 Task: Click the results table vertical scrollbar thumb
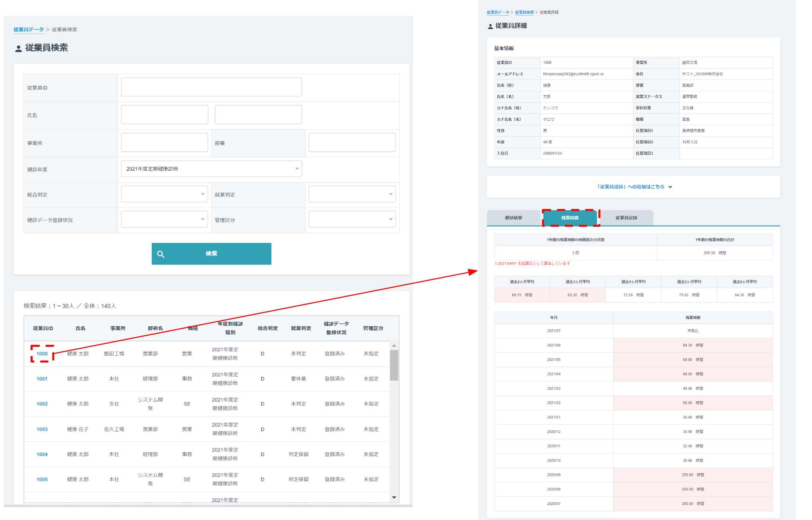click(x=394, y=365)
